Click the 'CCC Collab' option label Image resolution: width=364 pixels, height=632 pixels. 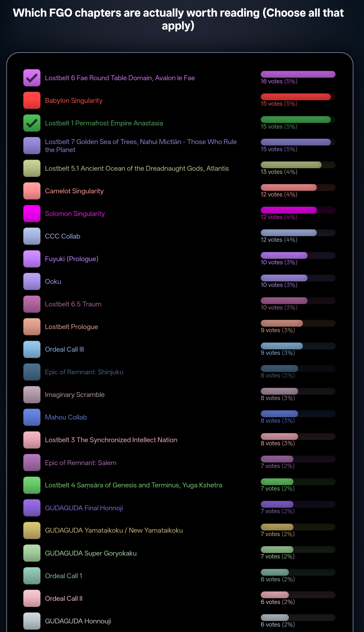(62, 236)
